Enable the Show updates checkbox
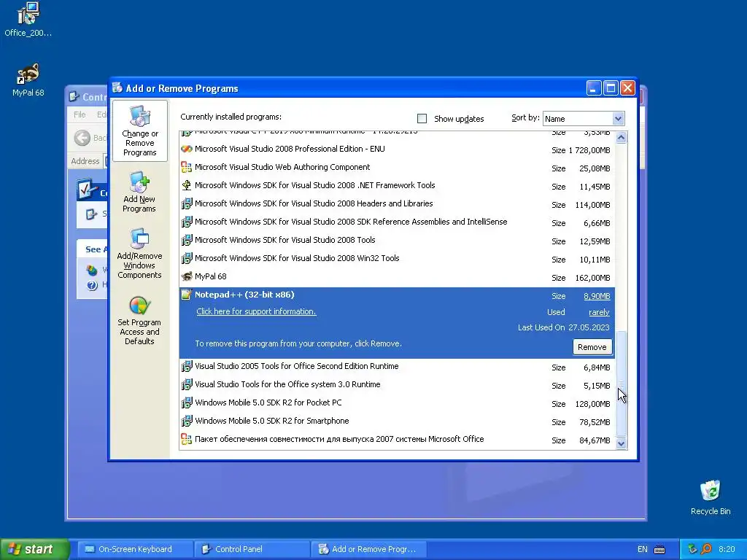Viewport: 747px width, 560px height. point(422,119)
